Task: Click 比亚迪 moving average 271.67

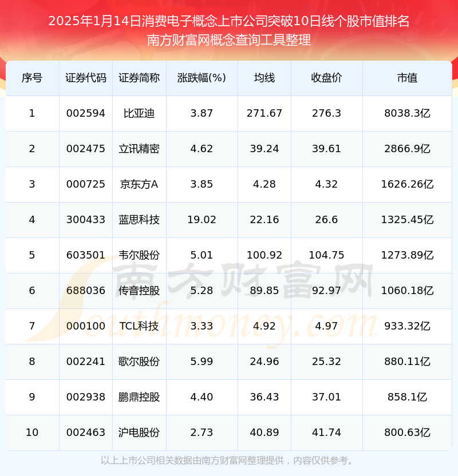Action: (x=264, y=113)
